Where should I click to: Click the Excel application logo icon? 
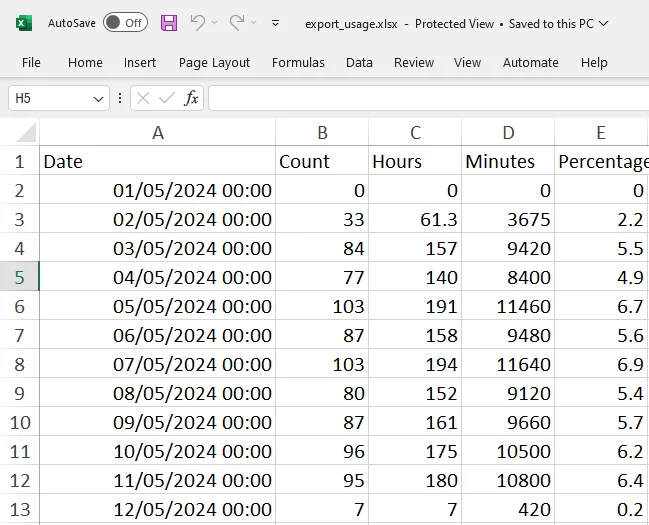(x=24, y=23)
